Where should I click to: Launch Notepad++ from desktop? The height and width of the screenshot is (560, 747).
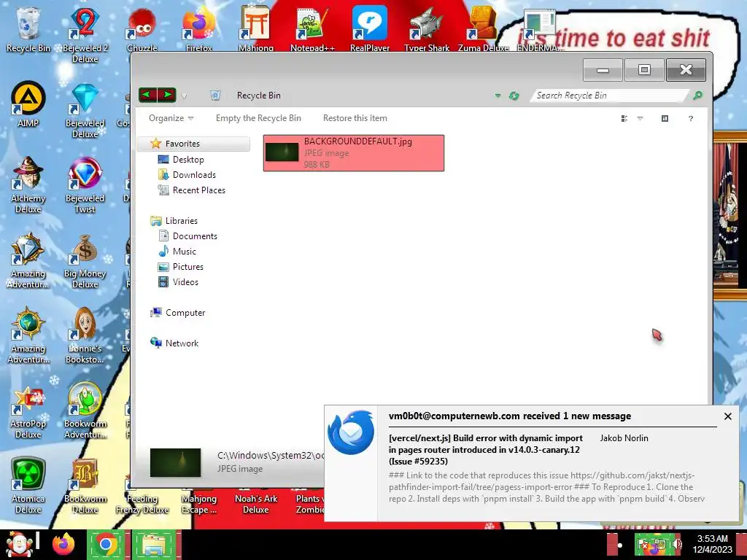pos(312,28)
